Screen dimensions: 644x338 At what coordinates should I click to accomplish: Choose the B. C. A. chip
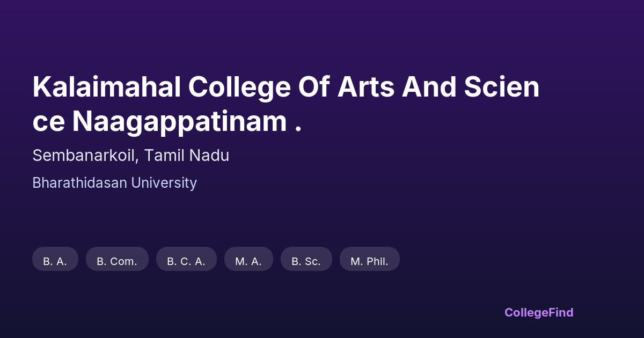click(x=186, y=261)
